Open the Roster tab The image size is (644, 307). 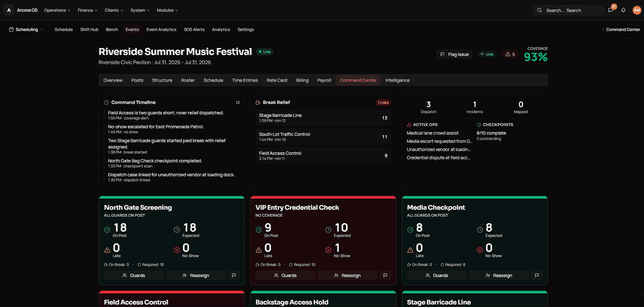point(188,80)
